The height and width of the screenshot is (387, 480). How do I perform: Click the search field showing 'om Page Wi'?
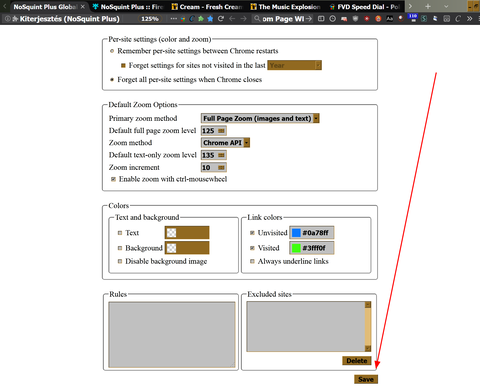point(283,19)
